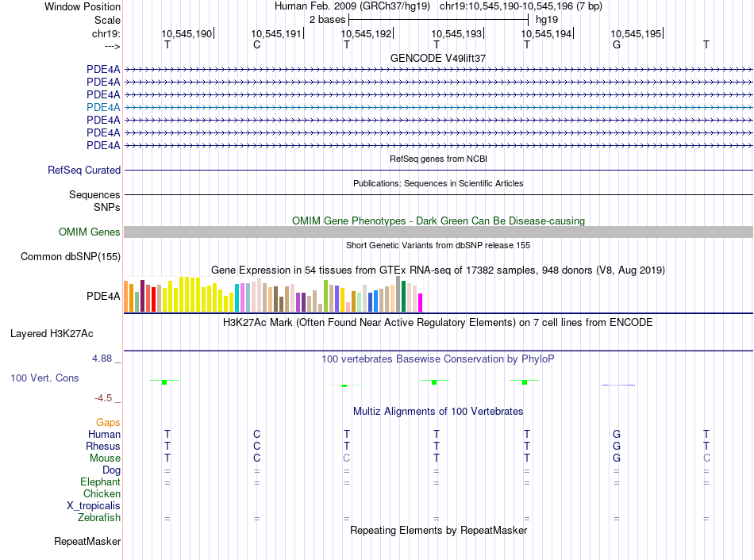Select the Zebrafish species label
754x560 pixels.
[x=99, y=518]
